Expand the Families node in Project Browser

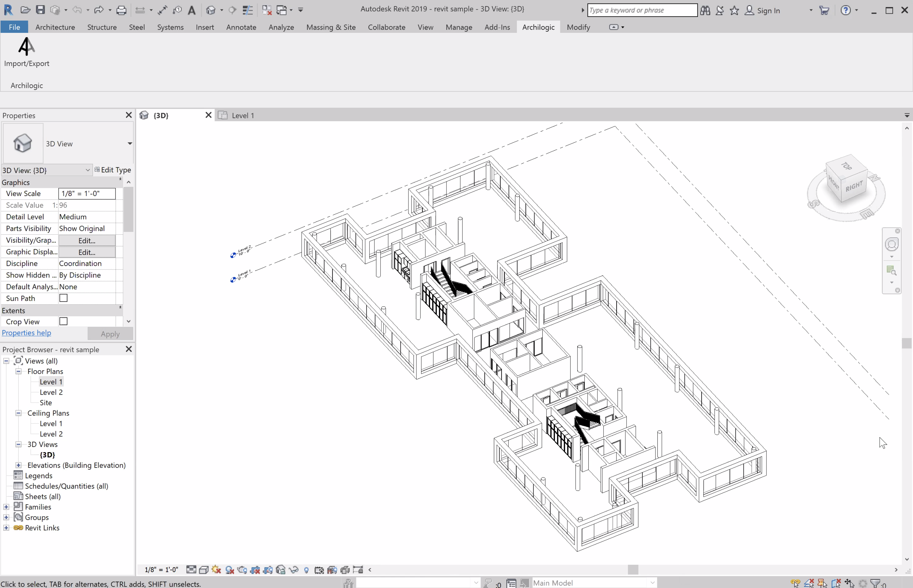coord(6,507)
